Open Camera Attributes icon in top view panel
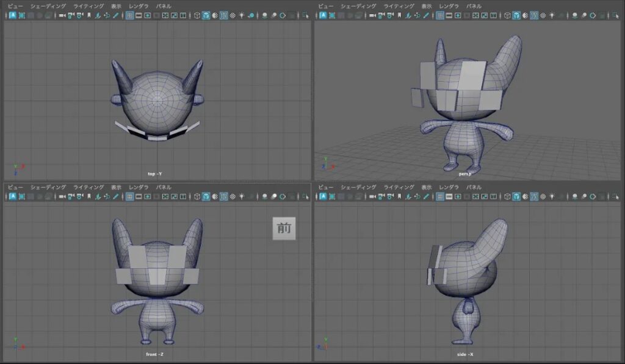625x364 pixels. pos(80,15)
